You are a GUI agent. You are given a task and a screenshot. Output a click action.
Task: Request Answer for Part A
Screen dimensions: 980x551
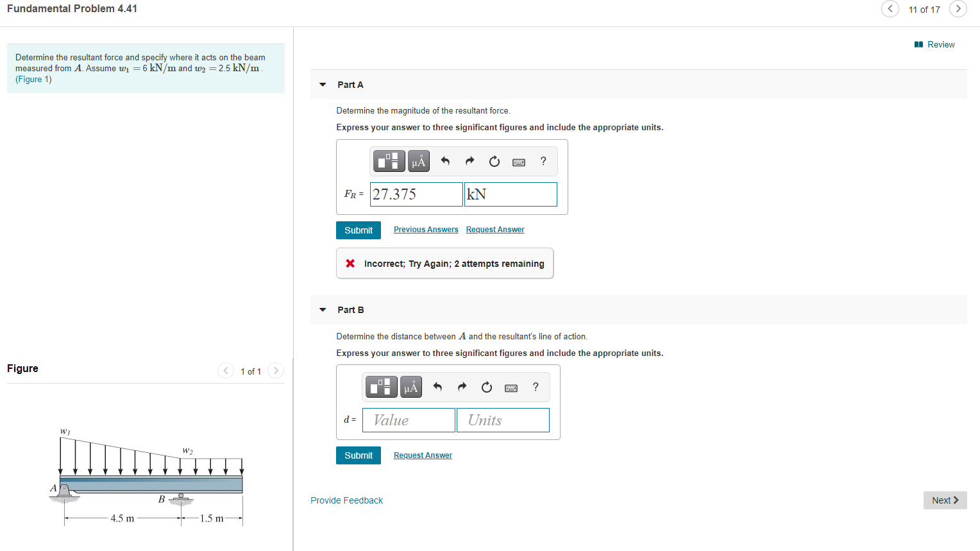click(x=495, y=230)
